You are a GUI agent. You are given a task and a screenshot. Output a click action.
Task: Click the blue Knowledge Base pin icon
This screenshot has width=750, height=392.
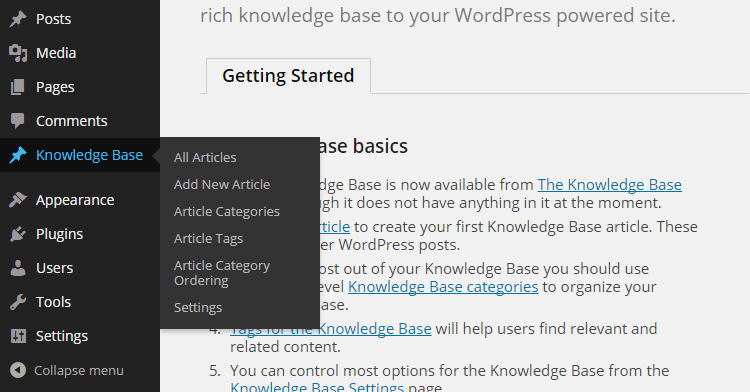(x=18, y=155)
